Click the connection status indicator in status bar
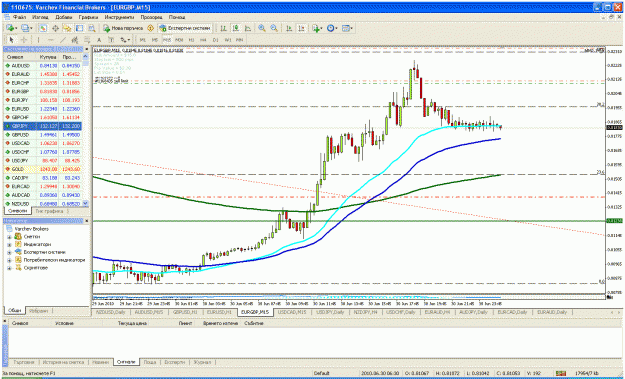The height and width of the screenshot is (379, 625). point(561,373)
